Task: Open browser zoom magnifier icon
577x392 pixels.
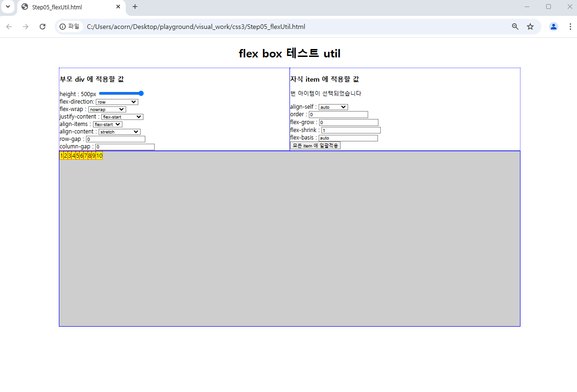Action: pos(515,27)
